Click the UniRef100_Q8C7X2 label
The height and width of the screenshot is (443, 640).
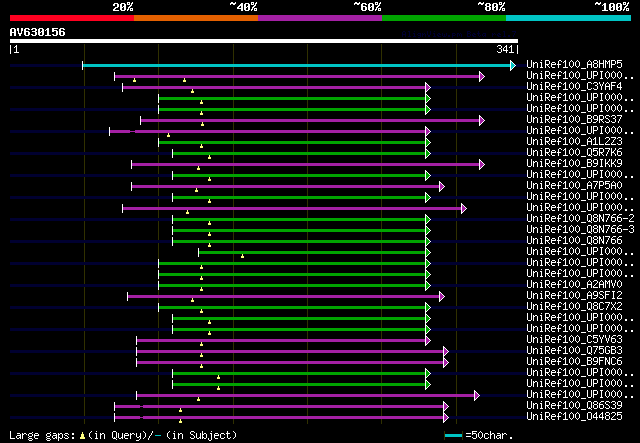(574, 307)
